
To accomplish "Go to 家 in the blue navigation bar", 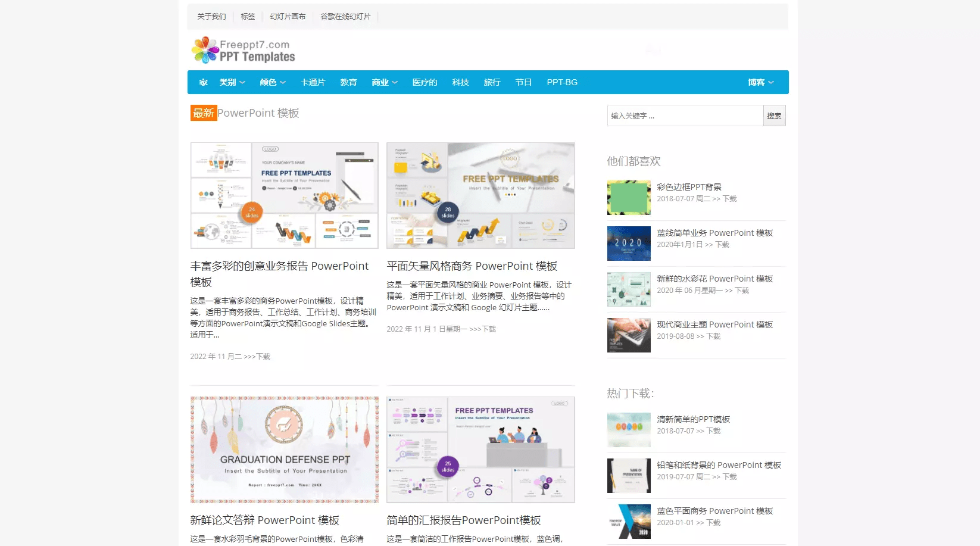I will (x=203, y=82).
